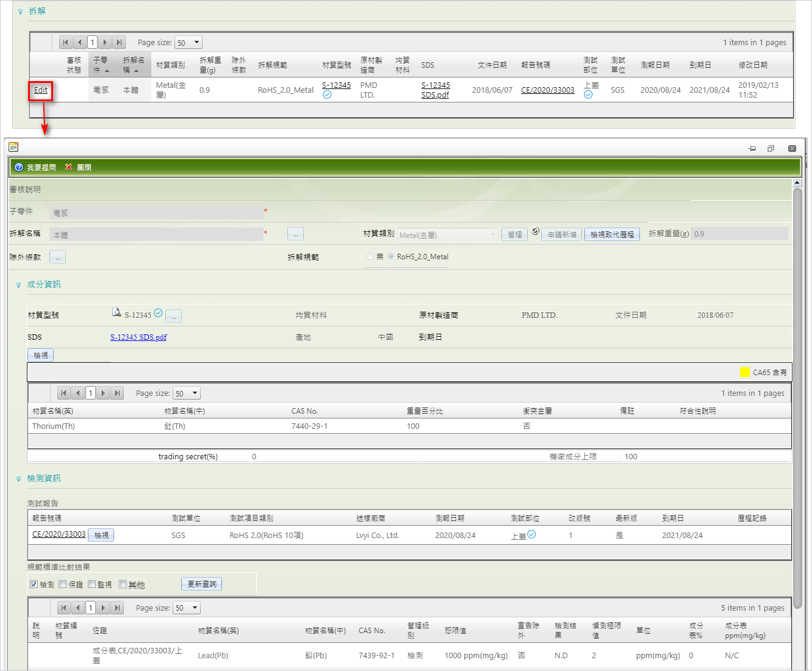Go to last page in 成分資訊 substance grid
Screen dimensions: 812x671
tap(117, 393)
